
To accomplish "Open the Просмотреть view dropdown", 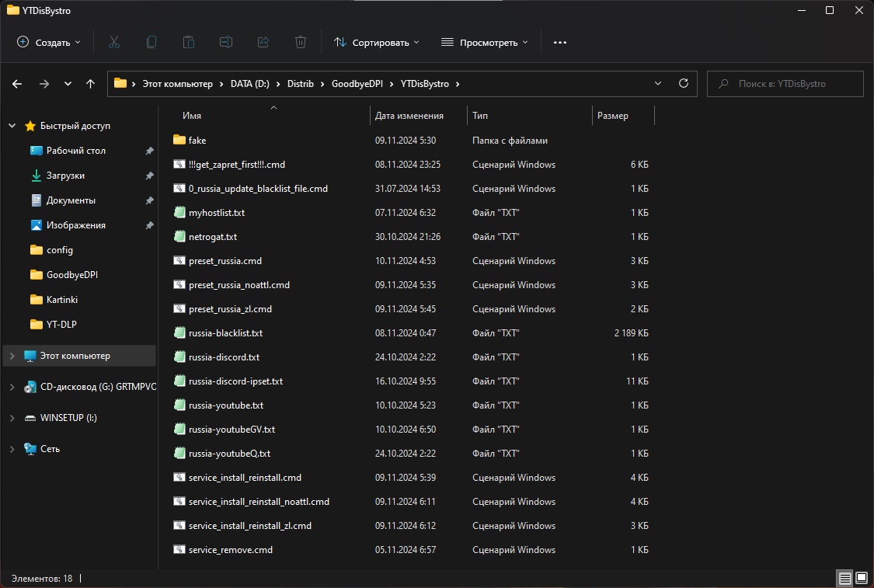I will coord(485,42).
